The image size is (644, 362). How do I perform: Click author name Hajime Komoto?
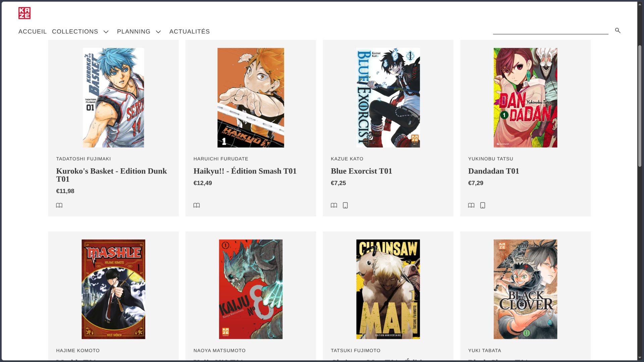click(78, 351)
